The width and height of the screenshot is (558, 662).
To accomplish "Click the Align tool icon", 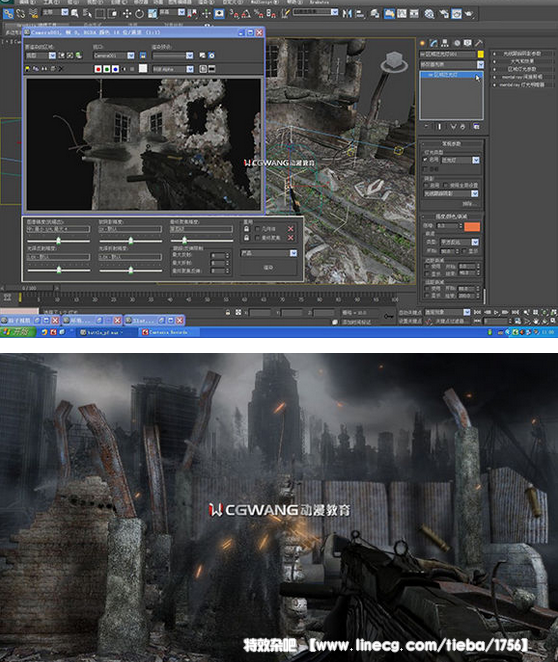I will (x=360, y=14).
